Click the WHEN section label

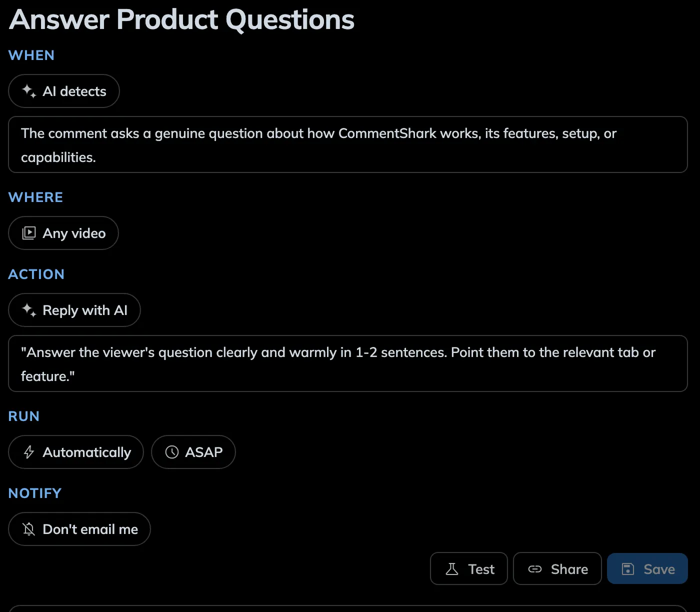[x=31, y=55]
